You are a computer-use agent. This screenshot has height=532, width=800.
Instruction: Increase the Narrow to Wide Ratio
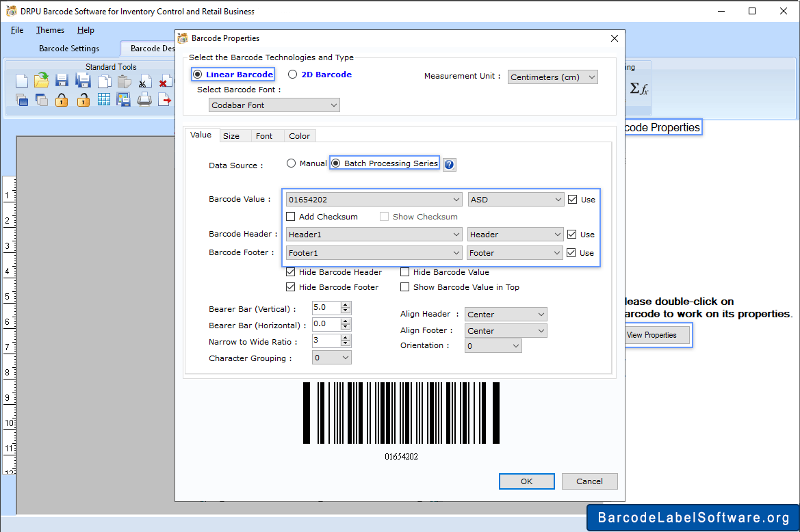pyautogui.click(x=346, y=337)
